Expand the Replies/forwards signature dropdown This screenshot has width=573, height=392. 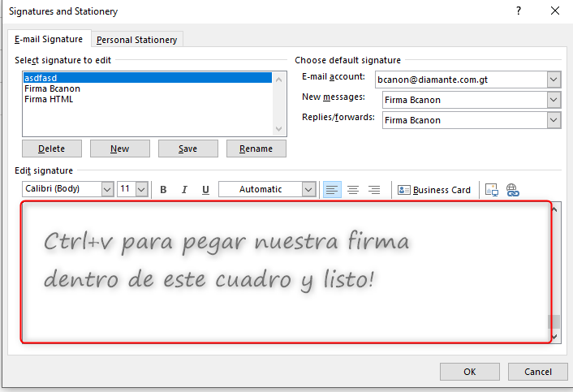(x=554, y=120)
